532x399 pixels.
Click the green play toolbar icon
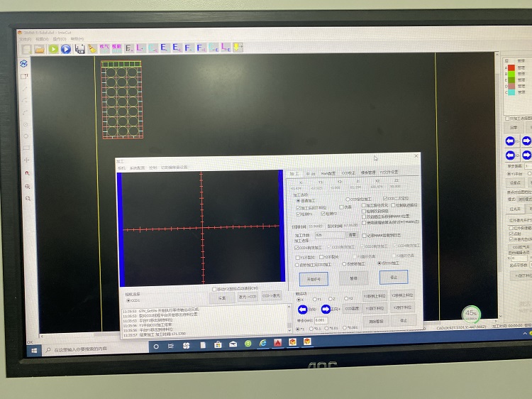[x=52, y=48]
